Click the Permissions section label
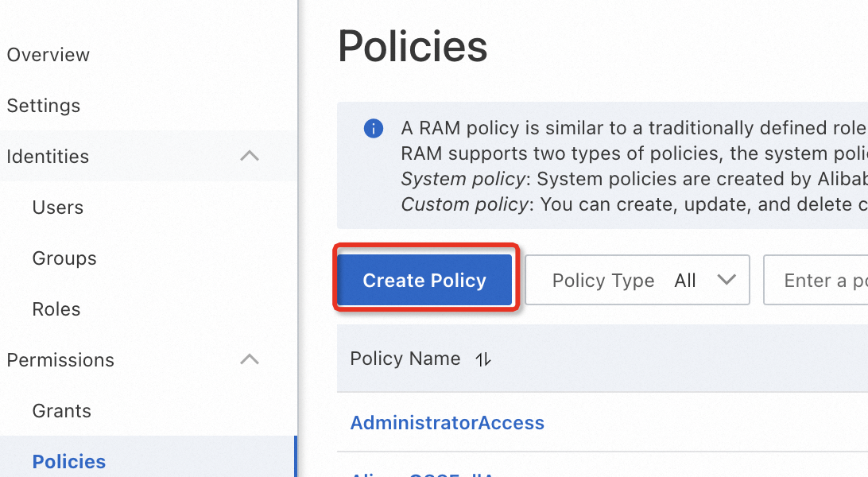This screenshot has width=868, height=477. click(x=60, y=360)
